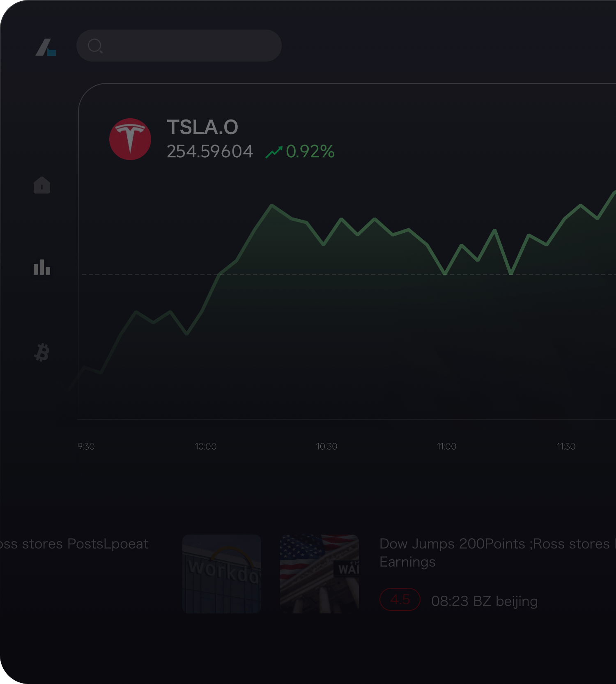Click the magnifying glass search icon

[95, 46]
